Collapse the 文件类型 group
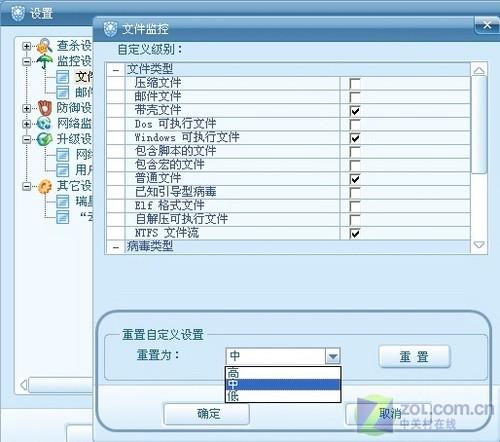500x442 pixels. 116,70
